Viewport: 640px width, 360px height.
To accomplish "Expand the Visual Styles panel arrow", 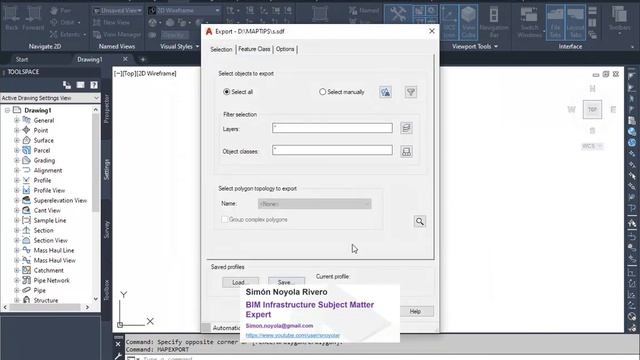I will pos(198,47).
